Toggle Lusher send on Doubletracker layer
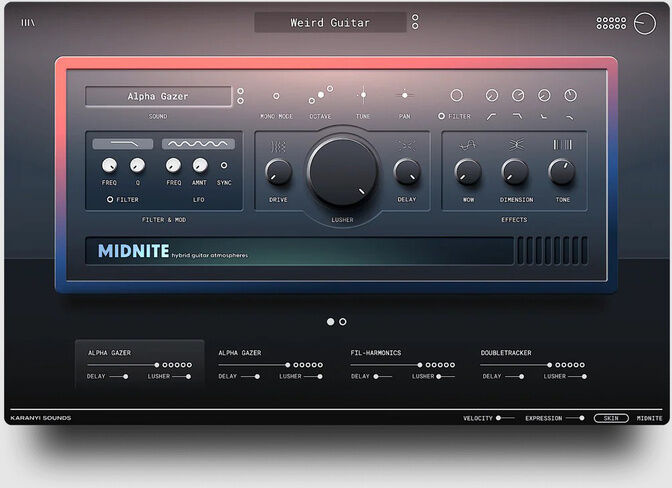Screen dimensions: 672x488 point(577,377)
